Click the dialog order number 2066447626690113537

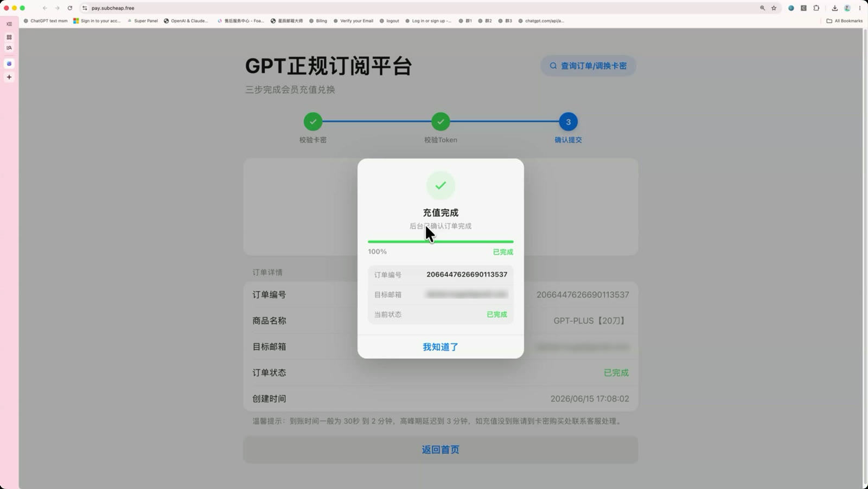coord(467,274)
